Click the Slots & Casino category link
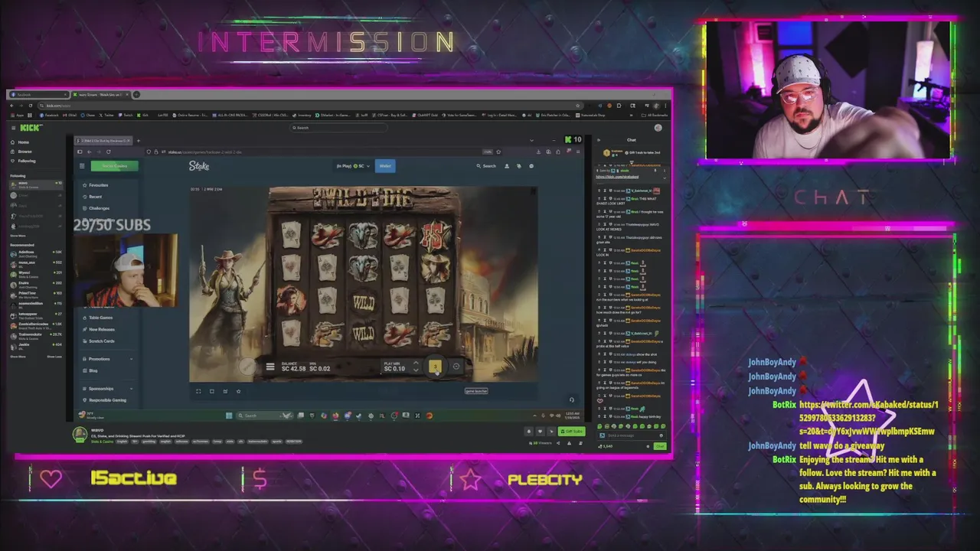 102,442
